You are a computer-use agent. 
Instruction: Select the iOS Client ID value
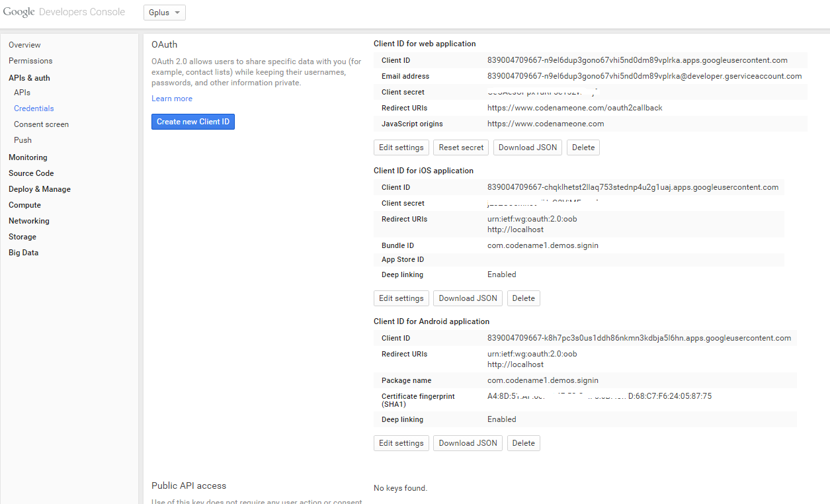[x=633, y=187]
